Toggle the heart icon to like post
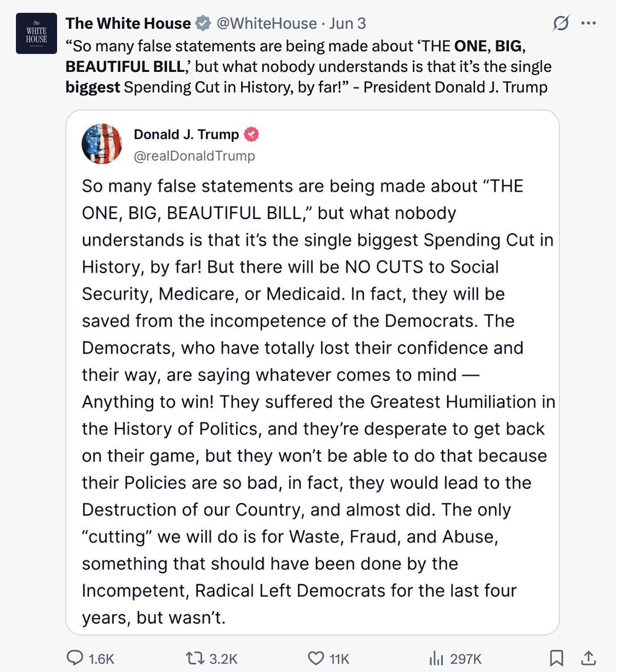The width and height of the screenshot is (618, 672). (x=315, y=658)
